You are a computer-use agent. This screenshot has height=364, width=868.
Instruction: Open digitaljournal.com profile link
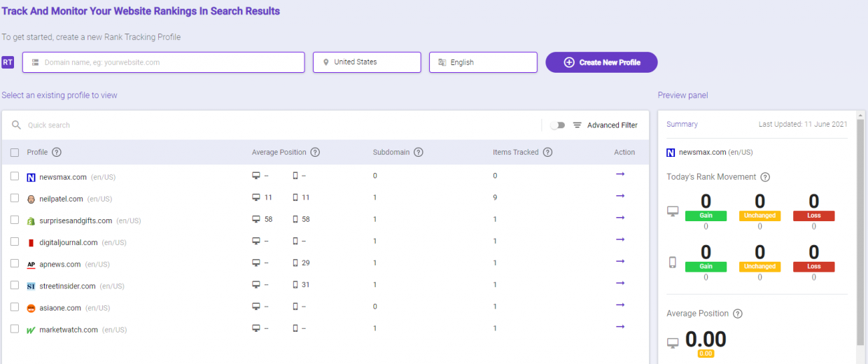(69, 242)
